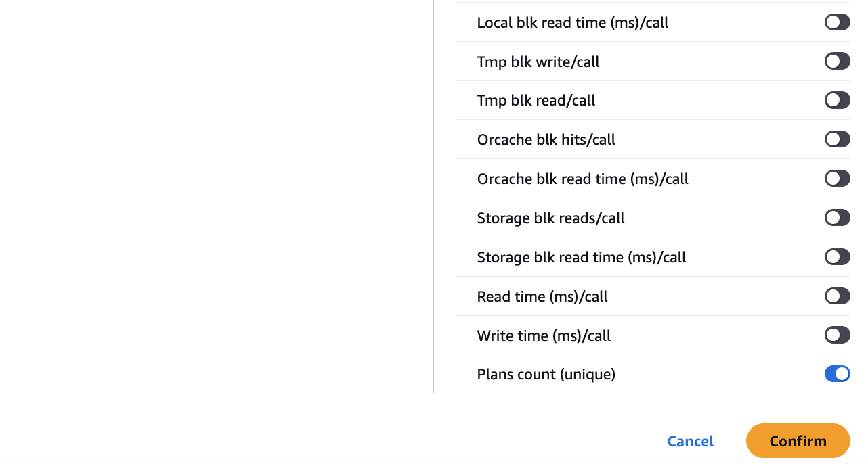The image size is (868, 464).
Task: Toggle the partially visible switch above Local blk read
Action: click(837, 2)
